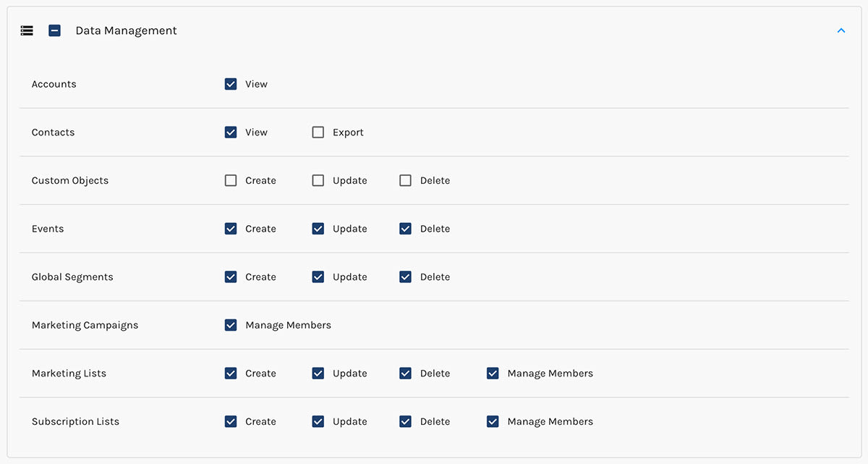The width and height of the screenshot is (868, 464).
Task: Disable Update permission for Events
Action: pyautogui.click(x=318, y=228)
